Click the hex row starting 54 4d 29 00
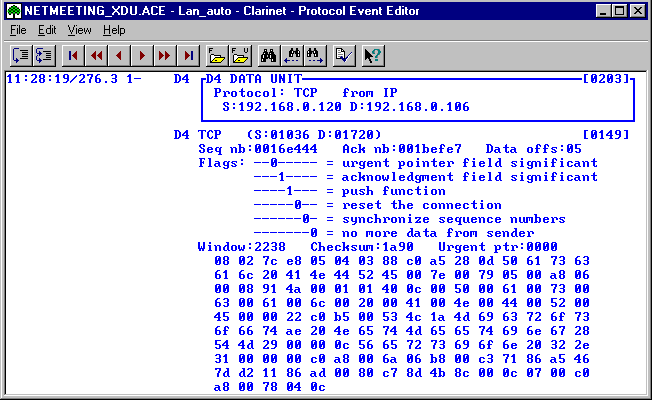 tap(402, 345)
